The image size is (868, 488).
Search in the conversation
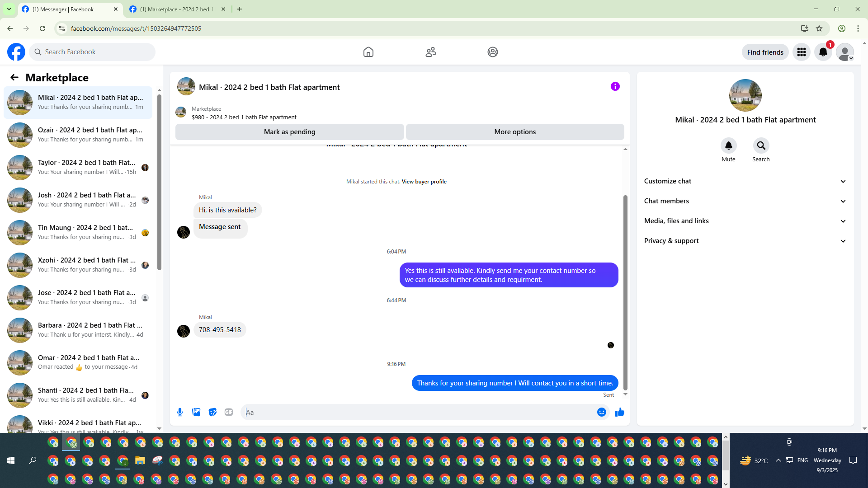pos(761,145)
